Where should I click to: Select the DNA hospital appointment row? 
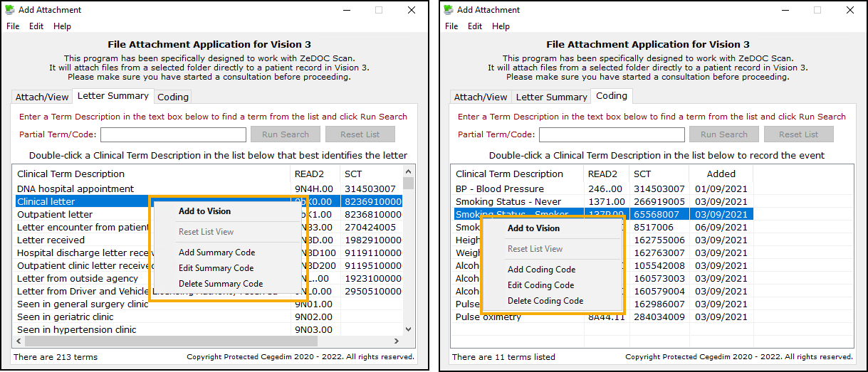(75, 188)
